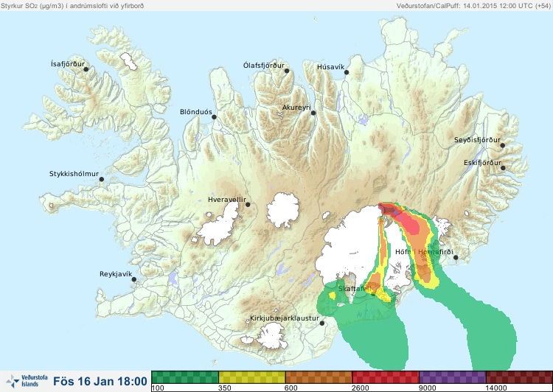
Task: Click the orange 600 legend swatch
Action: click(319, 377)
